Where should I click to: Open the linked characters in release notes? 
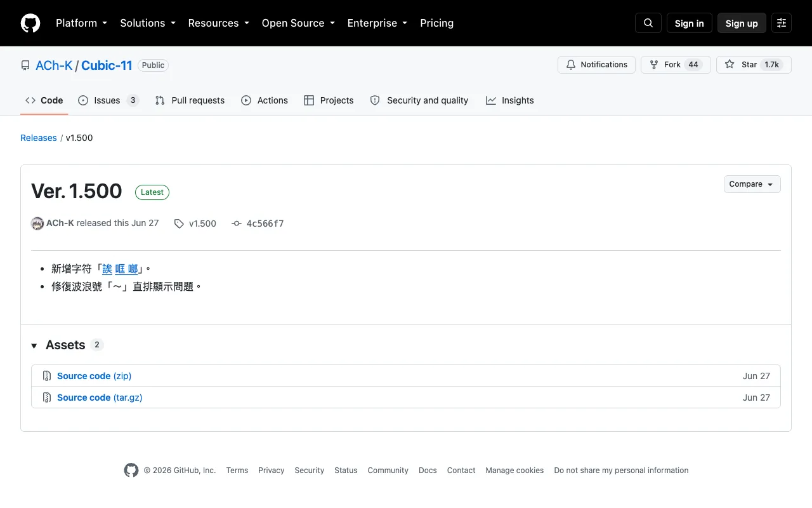point(120,269)
